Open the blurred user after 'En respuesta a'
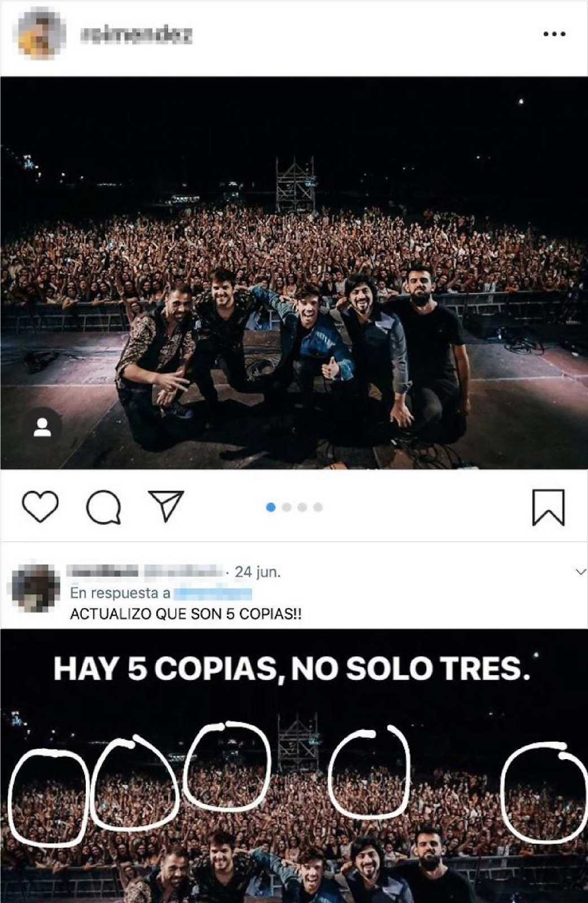The image size is (588, 903). click(x=213, y=594)
